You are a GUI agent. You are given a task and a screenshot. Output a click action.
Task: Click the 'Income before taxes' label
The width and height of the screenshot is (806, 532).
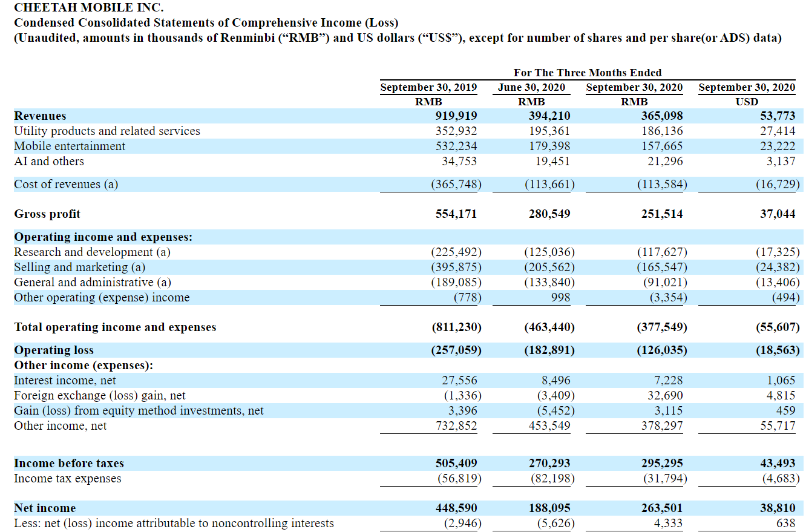click(69, 463)
